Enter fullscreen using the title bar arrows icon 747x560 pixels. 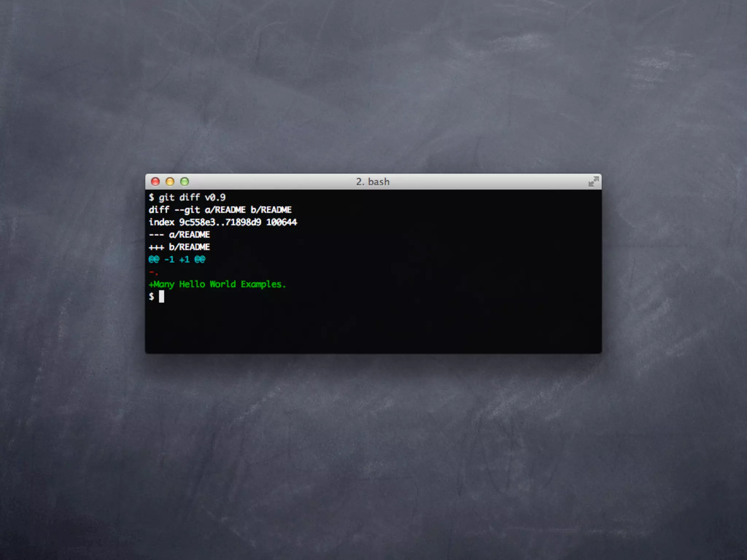pos(593,182)
